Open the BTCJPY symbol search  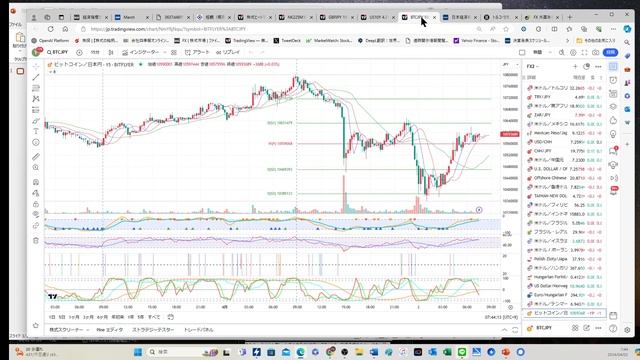57,52
